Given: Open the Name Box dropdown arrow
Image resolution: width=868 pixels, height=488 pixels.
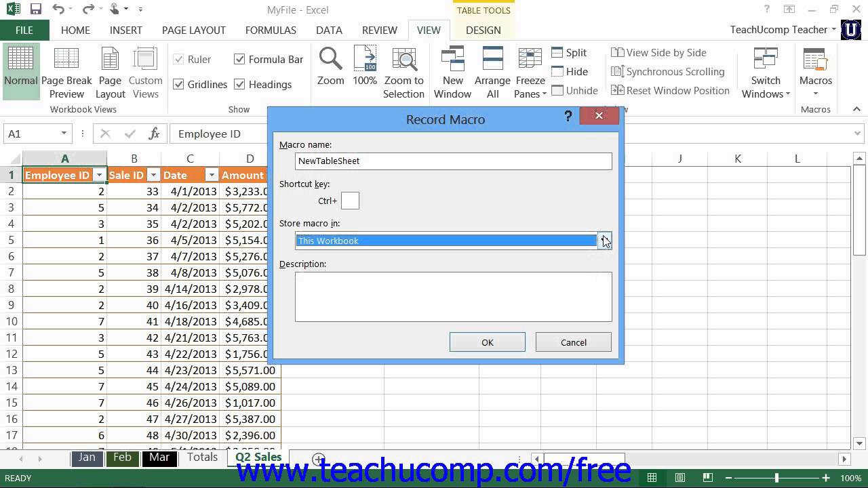Looking at the screenshot, I should point(64,134).
